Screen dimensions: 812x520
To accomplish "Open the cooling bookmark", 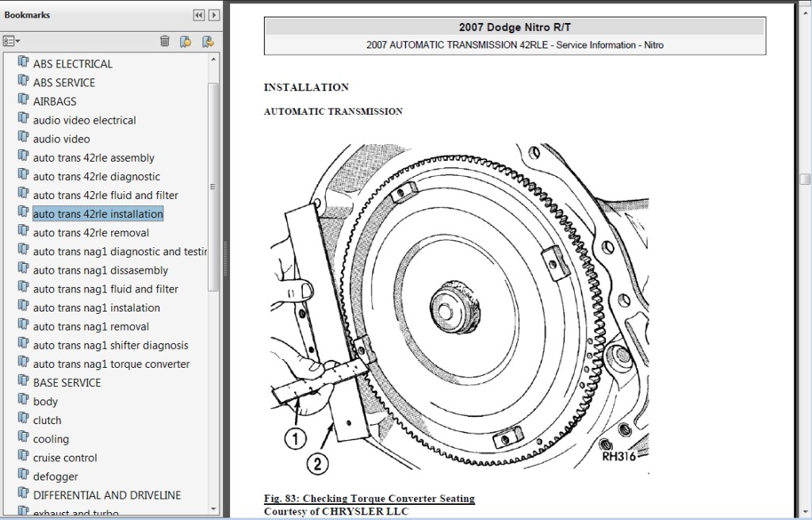I will [51, 439].
